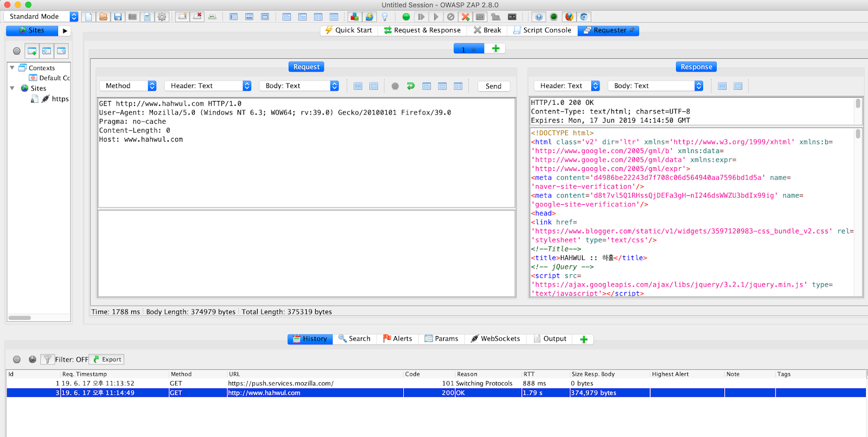Select the http://www.hahwul.com history row
Viewport: 868px width, 437px height.
click(436, 392)
